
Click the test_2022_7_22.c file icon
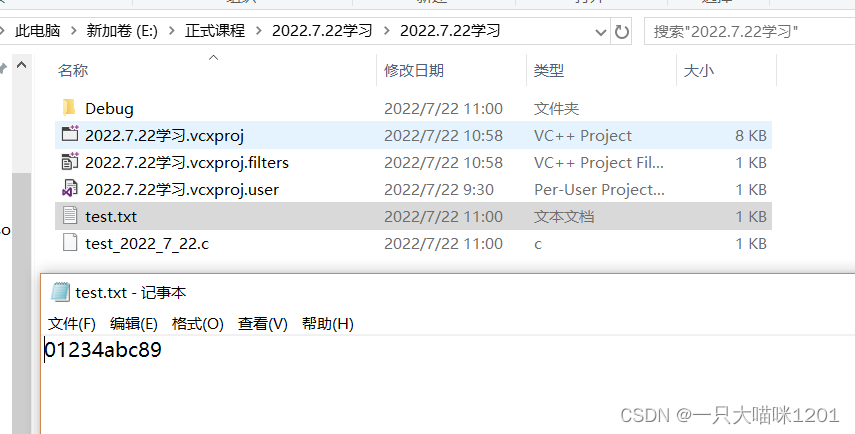click(70, 243)
